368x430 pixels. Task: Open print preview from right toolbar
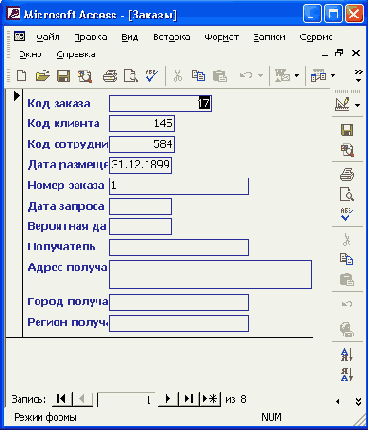pos(347,194)
